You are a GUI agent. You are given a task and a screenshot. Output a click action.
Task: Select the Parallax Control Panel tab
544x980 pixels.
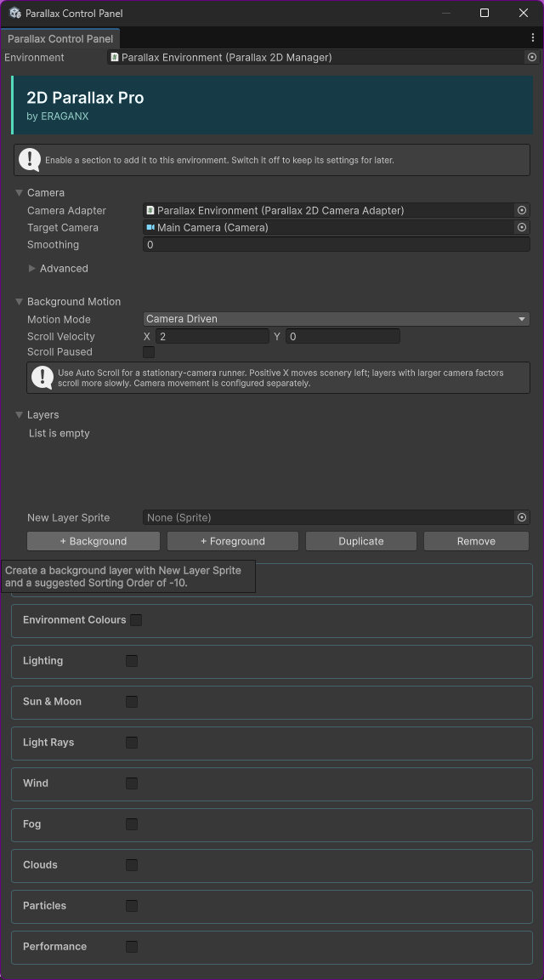(60, 39)
